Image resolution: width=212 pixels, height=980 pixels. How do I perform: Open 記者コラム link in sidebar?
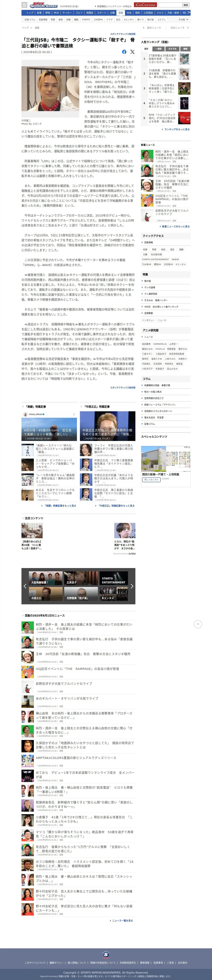click(x=149, y=424)
